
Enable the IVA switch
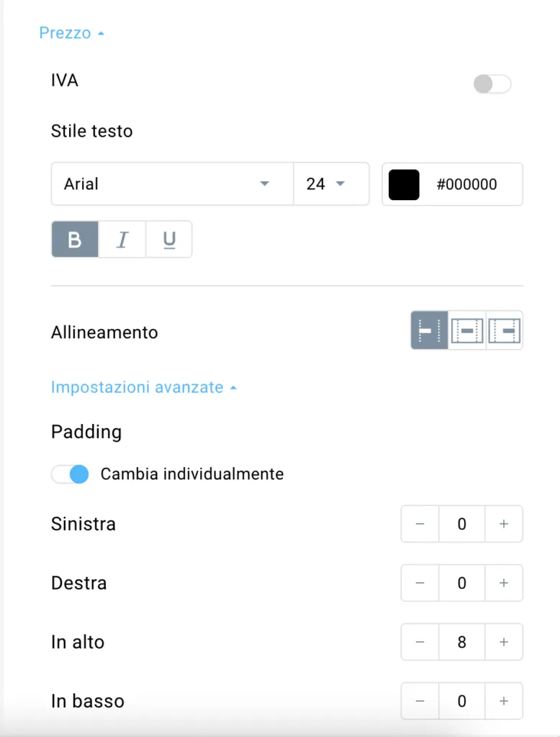pyautogui.click(x=492, y=84)
